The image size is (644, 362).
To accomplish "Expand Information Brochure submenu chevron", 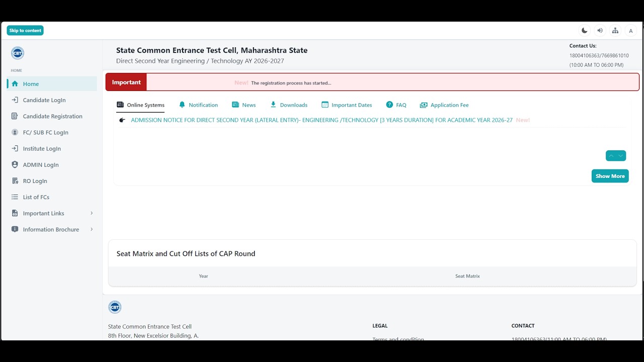I will (x=92, y=229).
